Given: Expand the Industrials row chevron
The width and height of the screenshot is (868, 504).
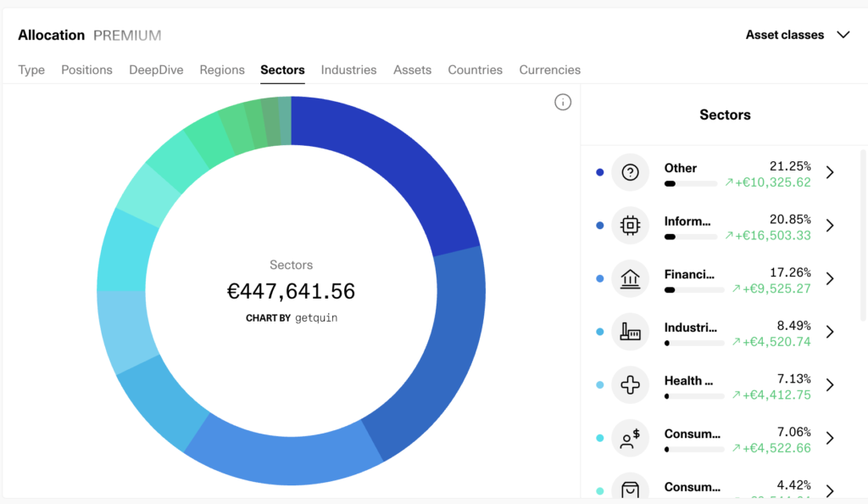Looking at the screenshot, I should pos(830,332).
